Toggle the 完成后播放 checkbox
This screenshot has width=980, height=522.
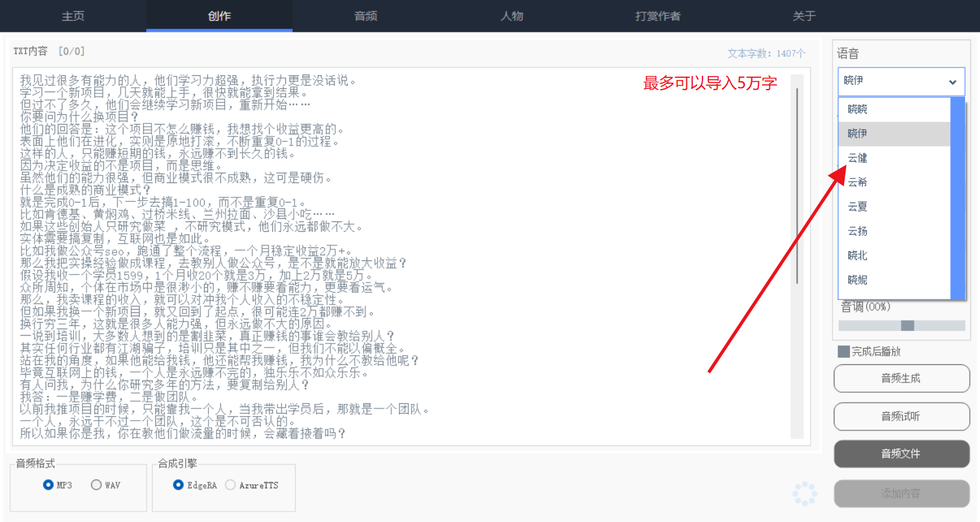(x=844, y=351)
